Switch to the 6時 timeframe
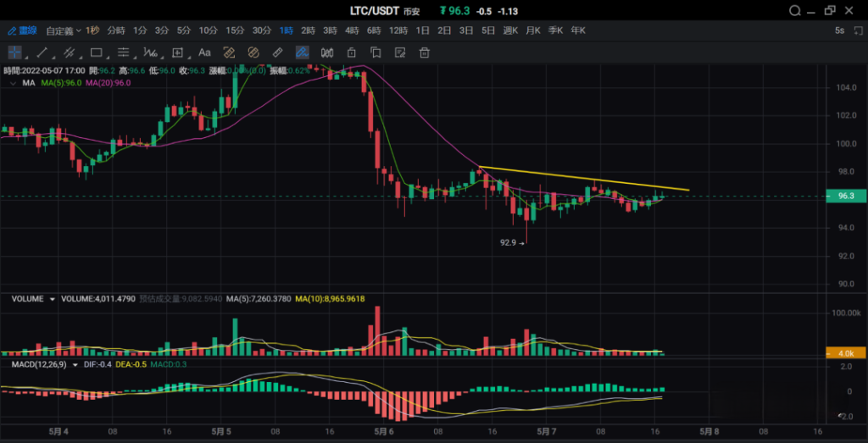The image size is (868, 443). click(x=374, y=30)
